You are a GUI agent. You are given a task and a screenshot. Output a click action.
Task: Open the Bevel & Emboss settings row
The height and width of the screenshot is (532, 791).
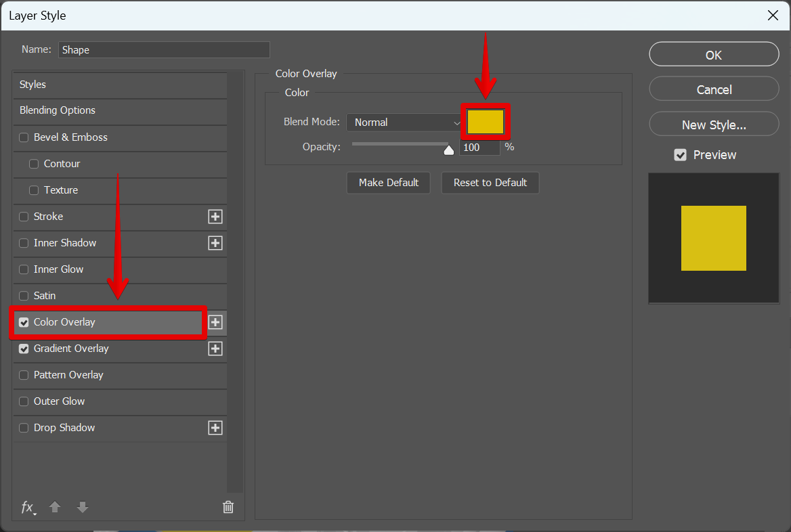click(120, 137)
